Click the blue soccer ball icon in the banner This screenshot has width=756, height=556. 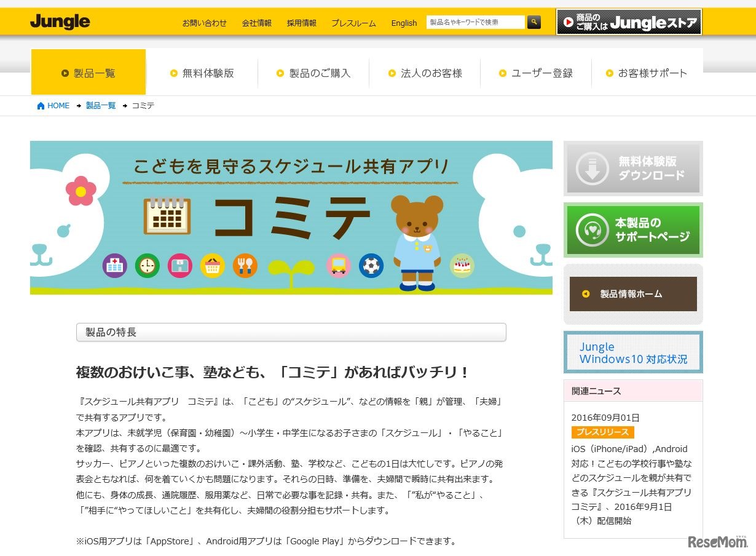click(371, 266)
